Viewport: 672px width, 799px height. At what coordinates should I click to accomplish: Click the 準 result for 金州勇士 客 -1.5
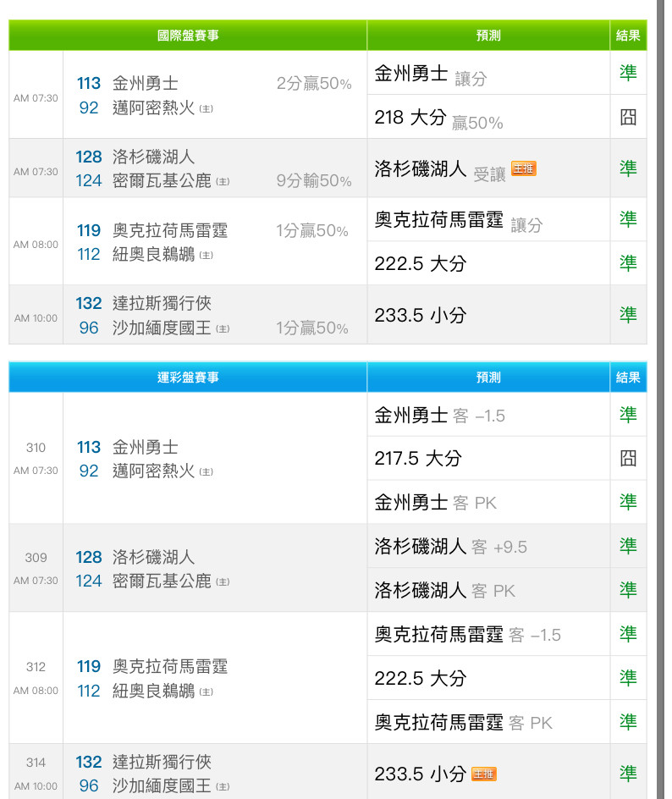coord(628,415)
